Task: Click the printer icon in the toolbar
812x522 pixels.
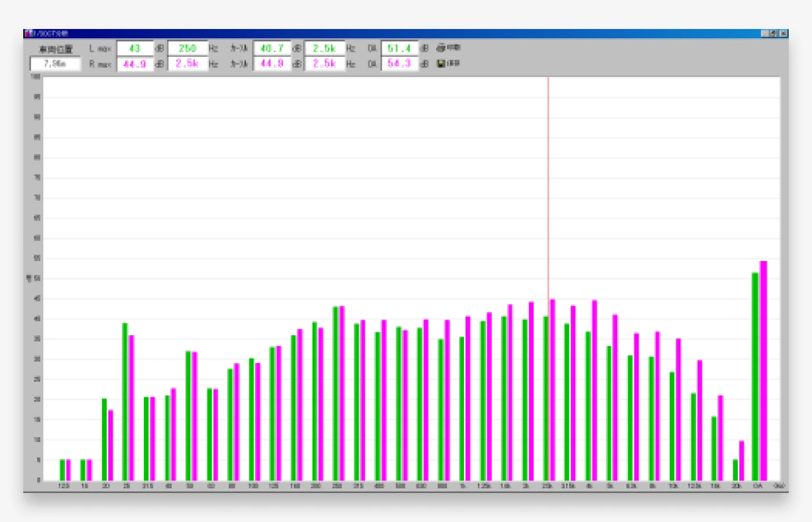Action: point(441,48)
